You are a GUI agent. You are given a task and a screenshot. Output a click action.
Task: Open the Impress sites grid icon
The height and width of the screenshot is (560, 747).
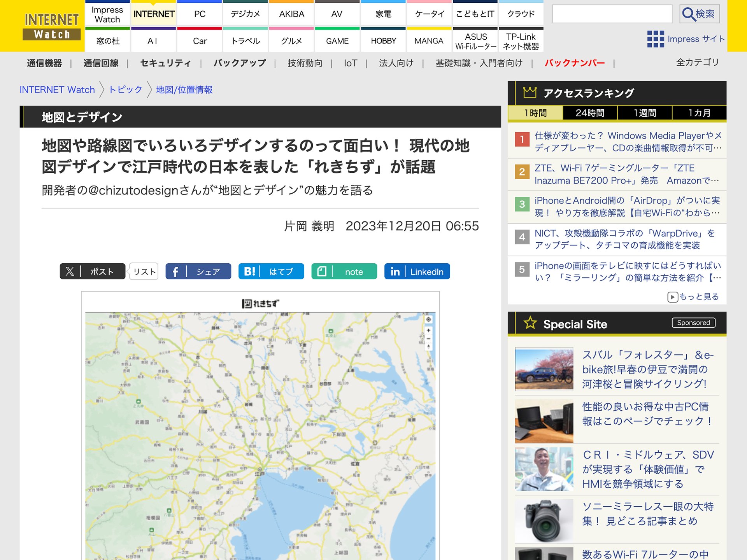tap(655, 39)
